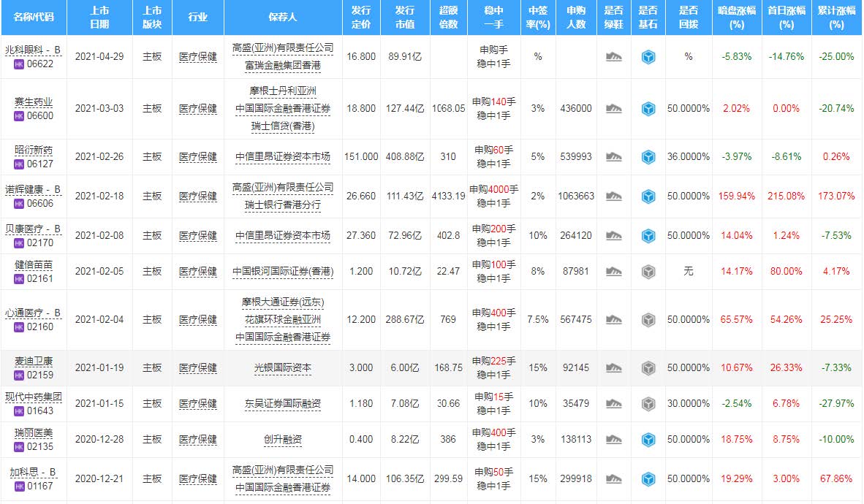Click the gray cornerstone cube for 现代中药集团

648,403
